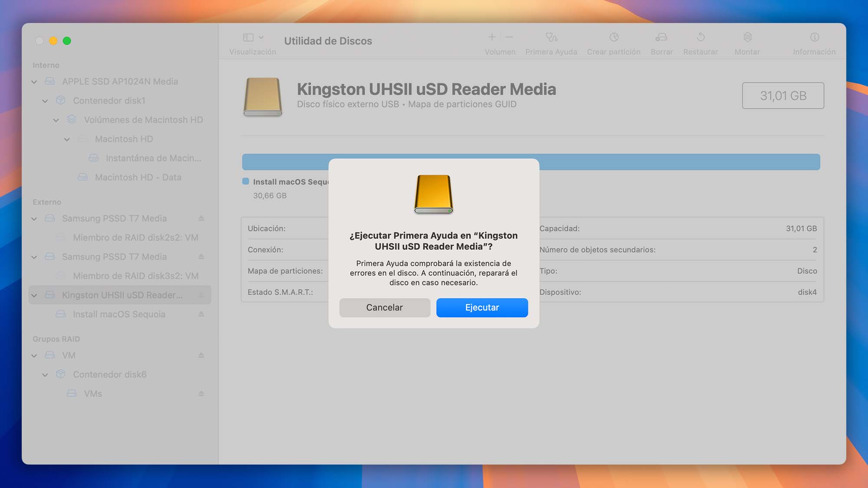Click the 30,66 GB partition size text

pos(270,196)
